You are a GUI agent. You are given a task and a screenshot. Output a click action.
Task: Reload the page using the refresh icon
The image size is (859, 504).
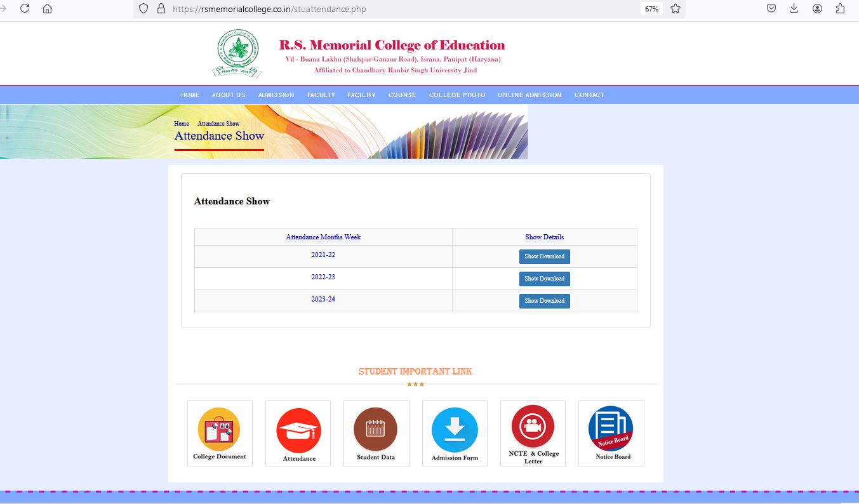(25, 9)
